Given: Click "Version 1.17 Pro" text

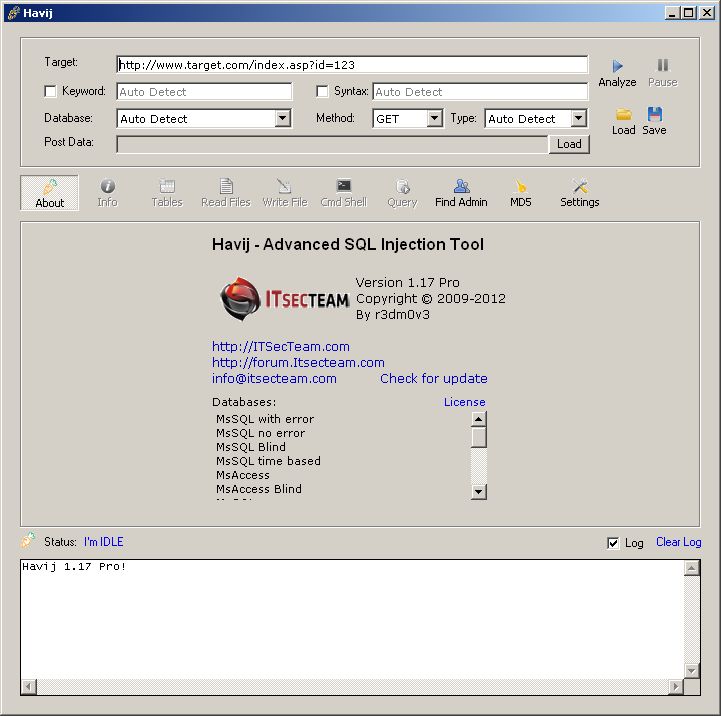Looking at the screenshot, I should click(407, 282).
